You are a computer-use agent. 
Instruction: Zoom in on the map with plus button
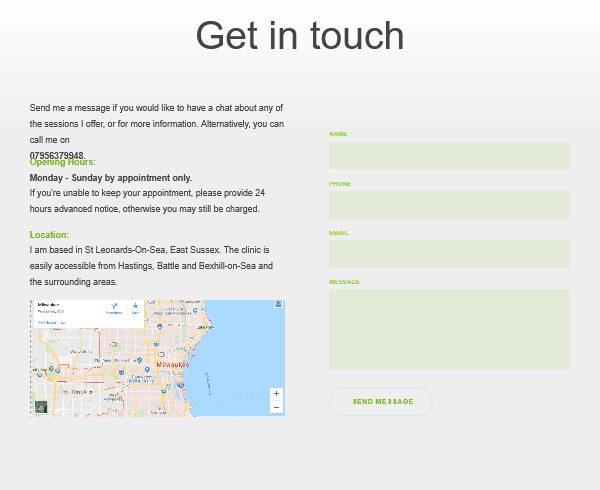(276, 393)
